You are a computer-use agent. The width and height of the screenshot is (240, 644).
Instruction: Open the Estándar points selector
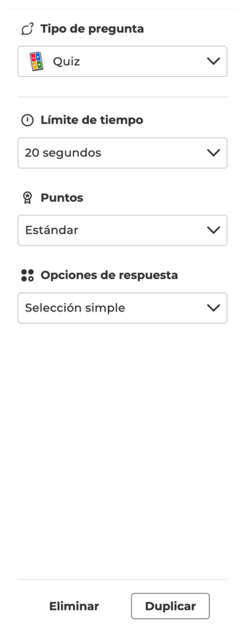[122, 231]
